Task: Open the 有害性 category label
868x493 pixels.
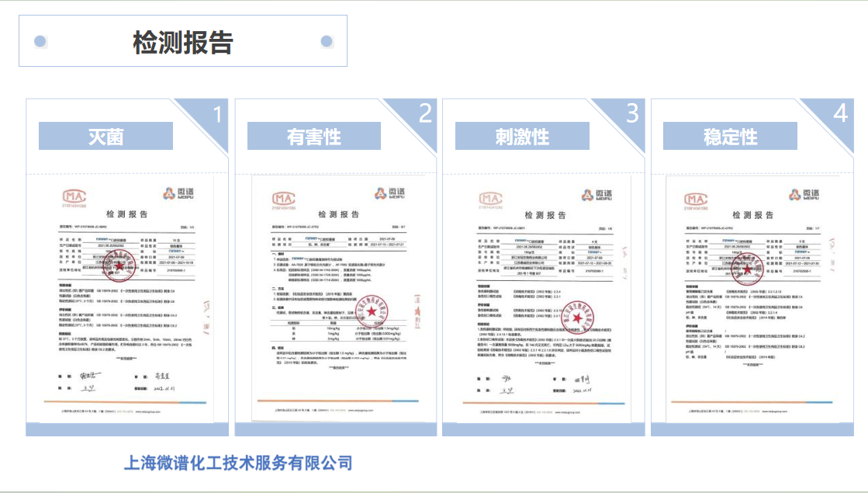Action: [x=313, y=137]
